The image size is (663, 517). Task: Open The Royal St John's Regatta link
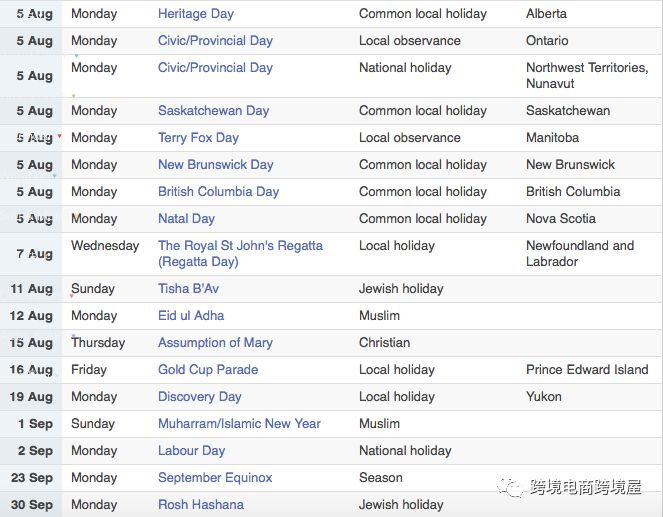(x=240, y=254)
